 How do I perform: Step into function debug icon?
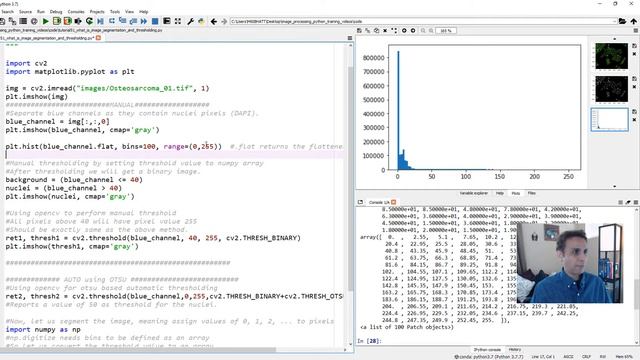(122, 21)
